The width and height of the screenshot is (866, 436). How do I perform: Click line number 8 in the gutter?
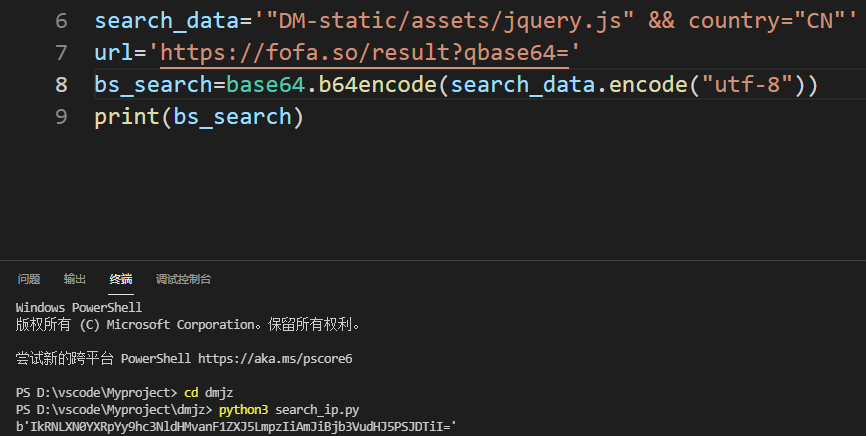(61, 85)
